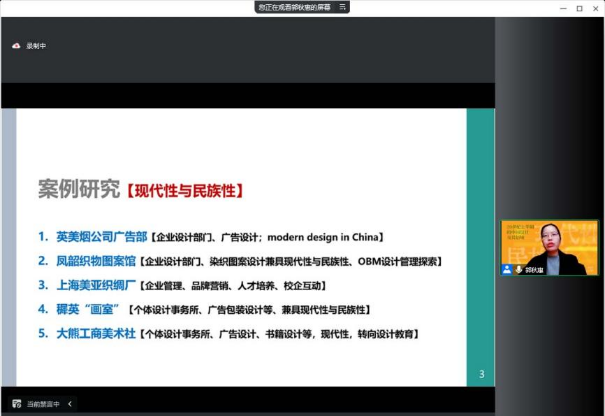Click the microphone icon on the speaker's video
Viewport: 605px width, 416px height.
click(x=519, y=269)
